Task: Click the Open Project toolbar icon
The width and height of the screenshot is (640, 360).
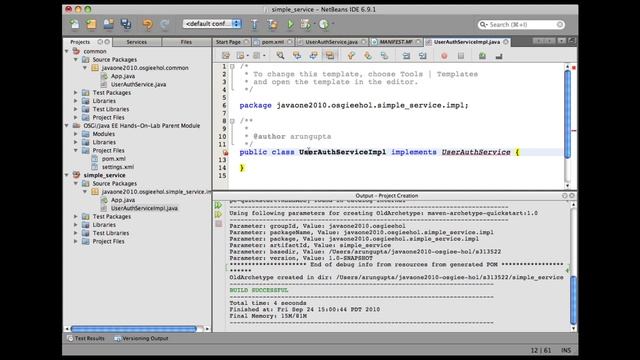Action: [x=109, y=24]
